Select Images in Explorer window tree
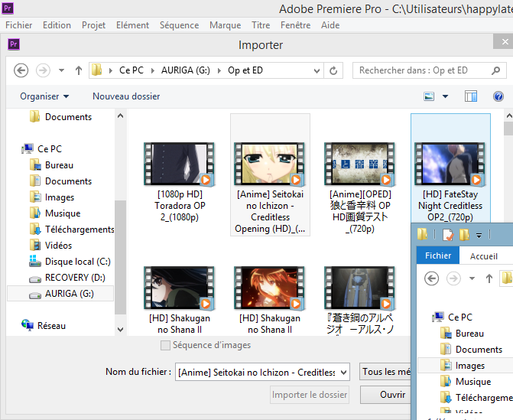This screenshot has width=513, height=420. pyautogui.click(x=470, y=366)
